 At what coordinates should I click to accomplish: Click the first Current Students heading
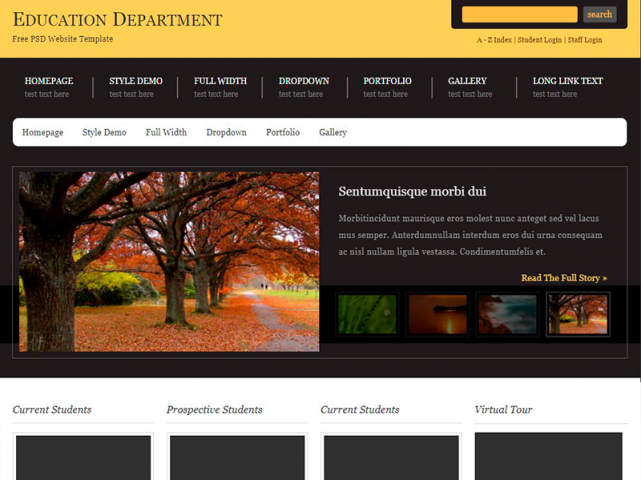[x=52, y=410]
